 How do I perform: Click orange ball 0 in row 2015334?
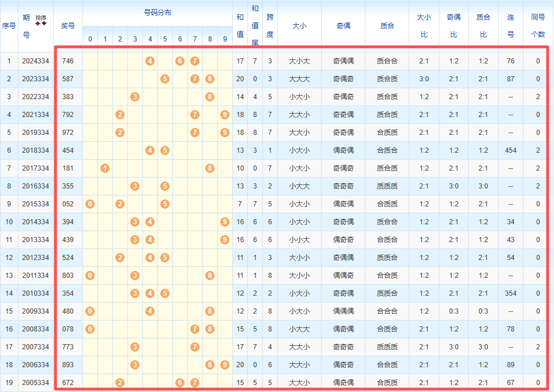pos(90,204)
